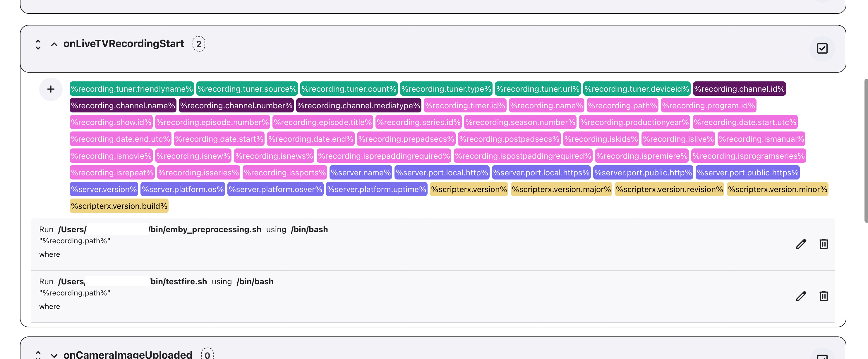Enable the onLiveTVRecordingStart event checkbox
Screen dimensions: 868x359
(x=822, y=48)
